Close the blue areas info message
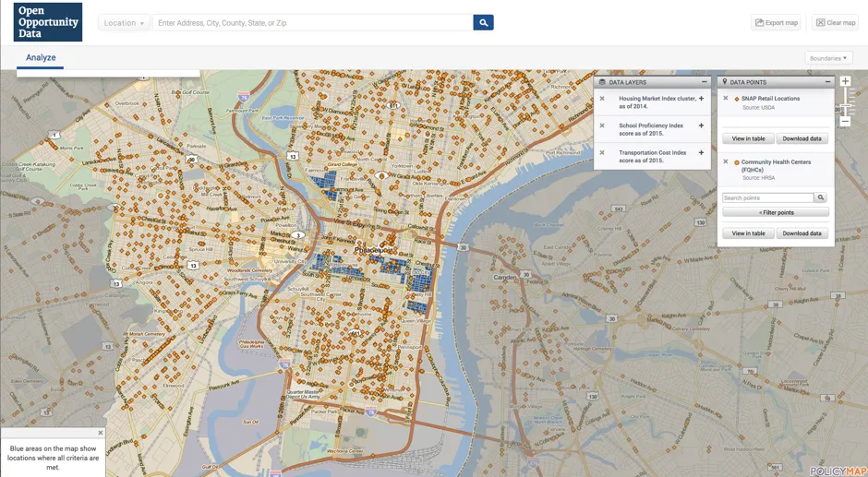Viewport: 868px width, 477px height. pyautogui.click(x=101, y=433)
